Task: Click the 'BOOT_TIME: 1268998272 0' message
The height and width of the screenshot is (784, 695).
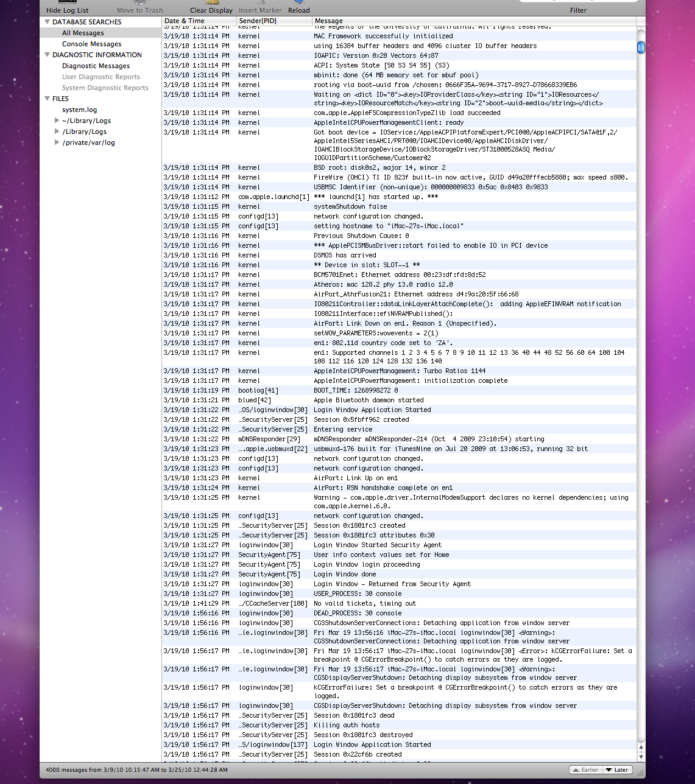Action: [356, 390]
